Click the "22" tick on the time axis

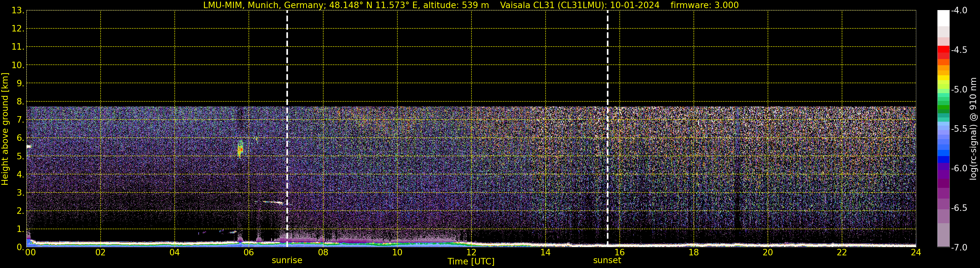pyautogui.click(x=842, y=252)
